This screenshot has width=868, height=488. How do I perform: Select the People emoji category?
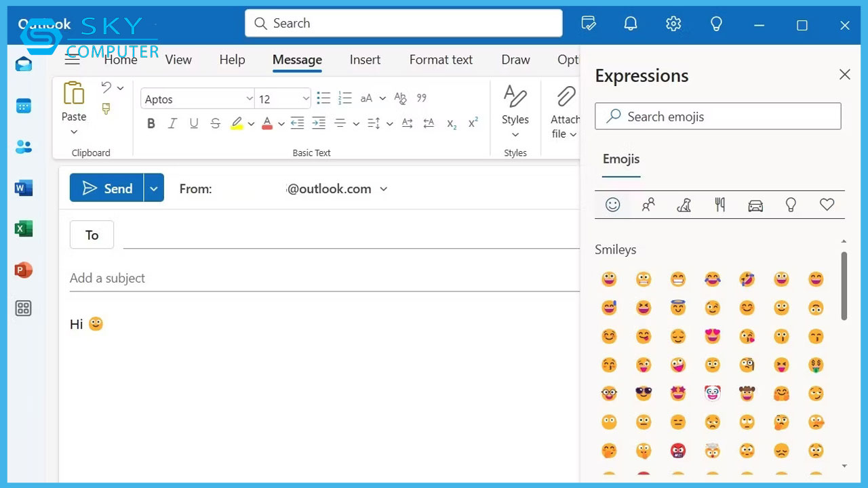pyautogui.click(x=648, y=204)
